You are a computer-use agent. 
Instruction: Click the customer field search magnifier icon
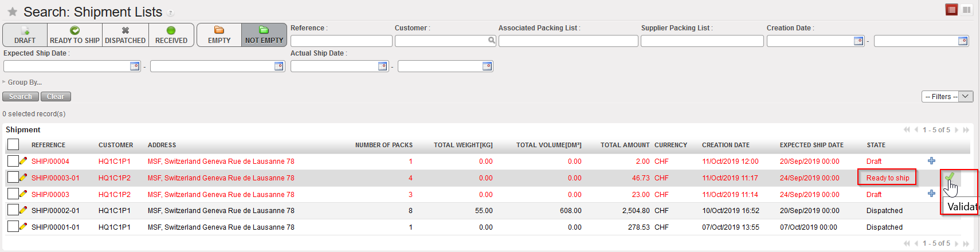pos(491,41)
